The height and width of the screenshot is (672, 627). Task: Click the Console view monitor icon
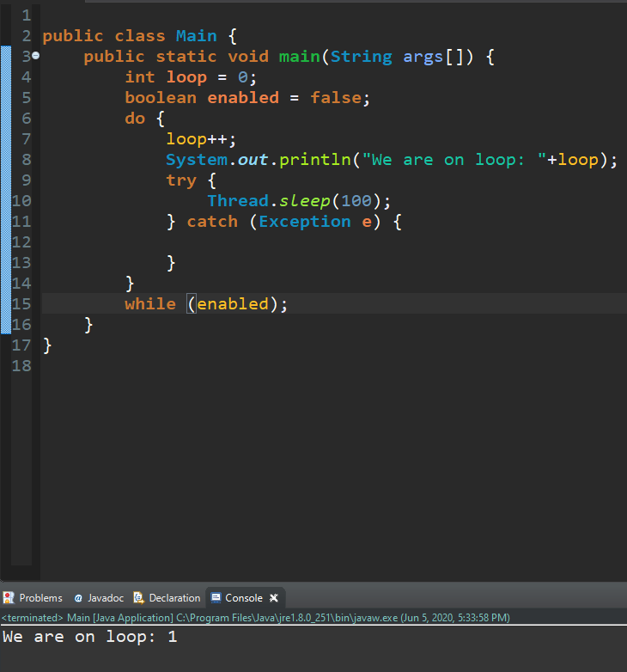216,598
